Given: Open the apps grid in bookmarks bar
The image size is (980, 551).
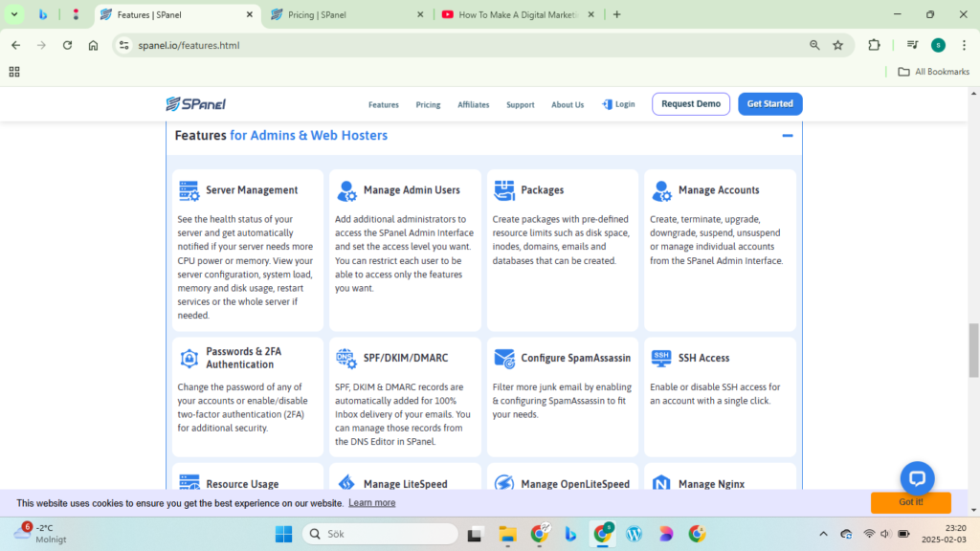Looking at the screenshot, I should 14,72.
